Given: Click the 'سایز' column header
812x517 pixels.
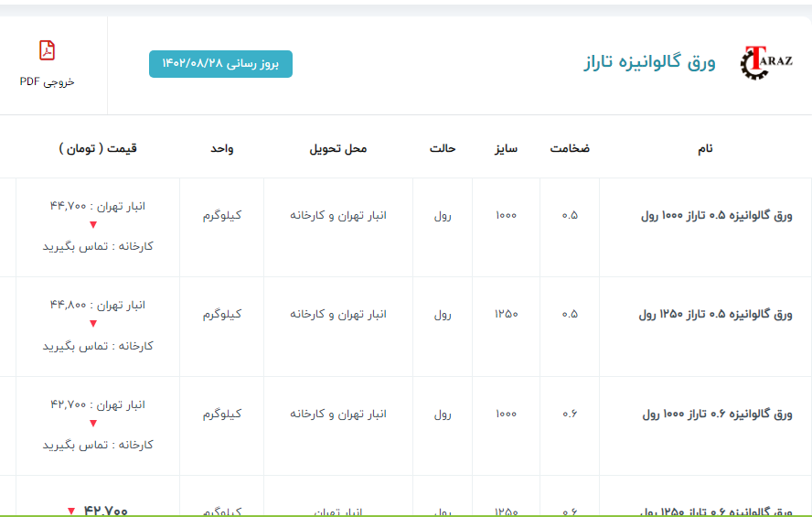Looking at the screenshot, I should coord(506,148).
